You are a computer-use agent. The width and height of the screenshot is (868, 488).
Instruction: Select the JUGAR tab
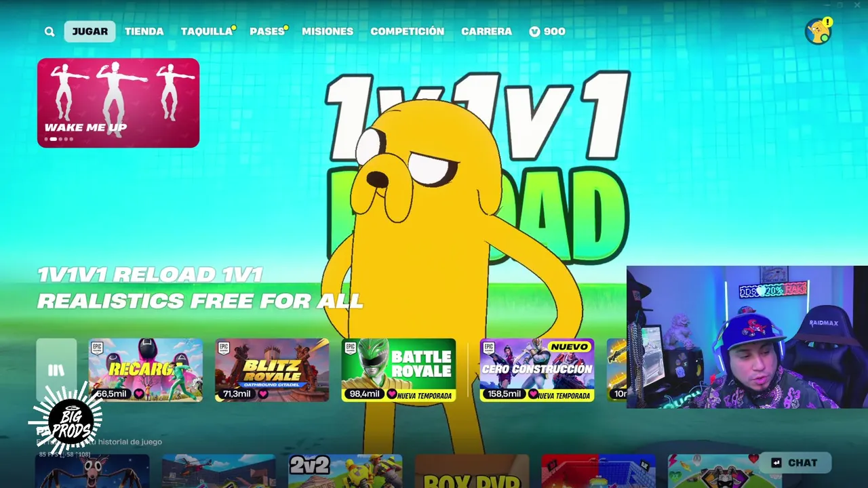90,32
